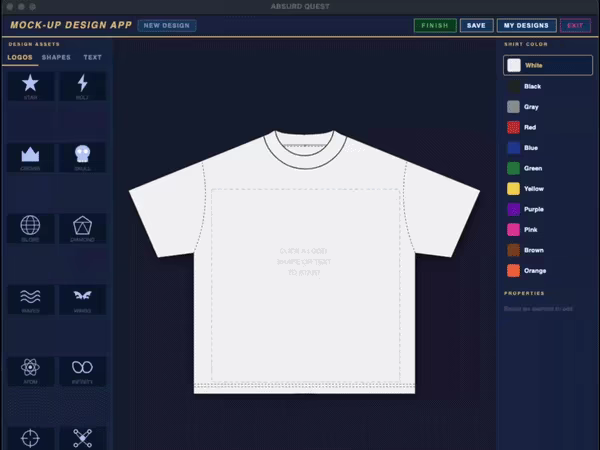
Task: Set shirt color to Yellow
Action: tap(548, 189)
